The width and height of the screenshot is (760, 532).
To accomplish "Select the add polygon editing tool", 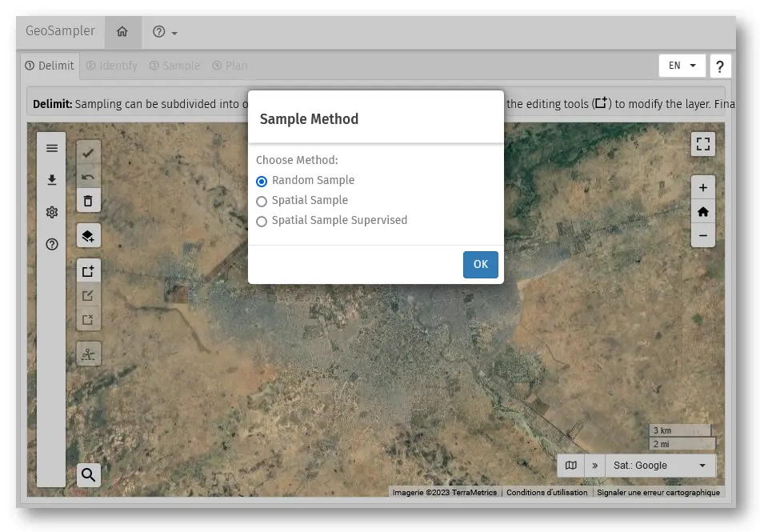I will coord(89,271).
